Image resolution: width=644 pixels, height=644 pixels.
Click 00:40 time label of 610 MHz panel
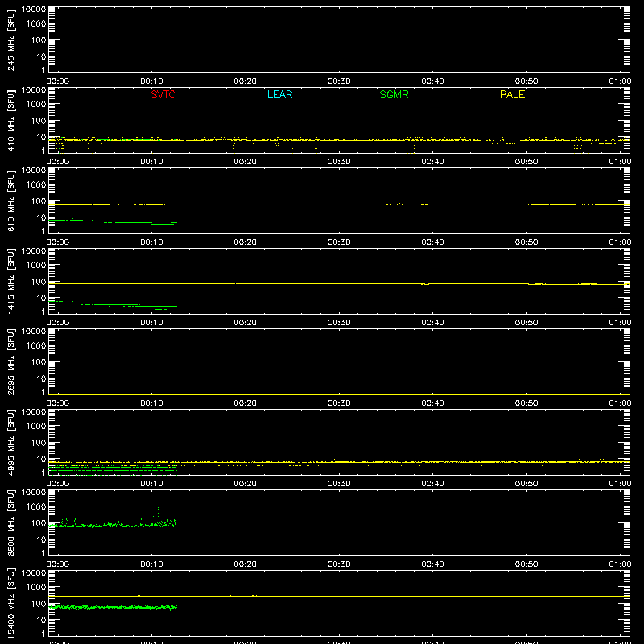tap(432, 242)
